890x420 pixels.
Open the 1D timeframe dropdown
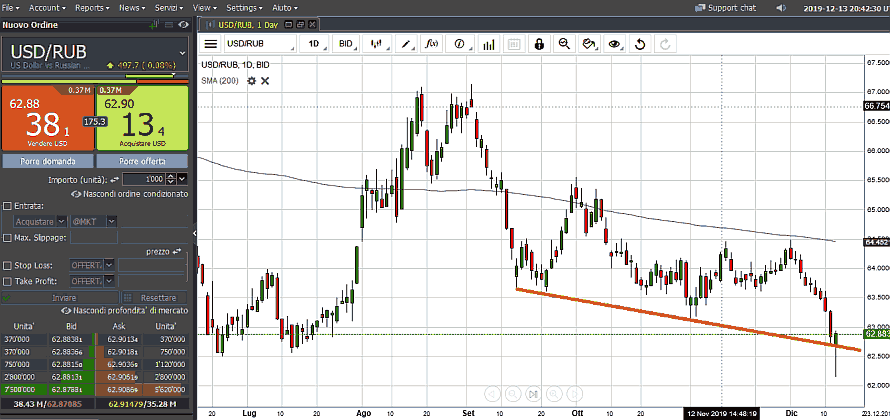[317, 44]
